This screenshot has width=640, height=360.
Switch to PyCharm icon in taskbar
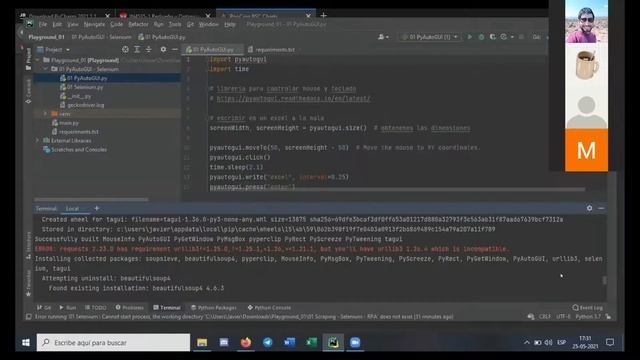[333, 342]
